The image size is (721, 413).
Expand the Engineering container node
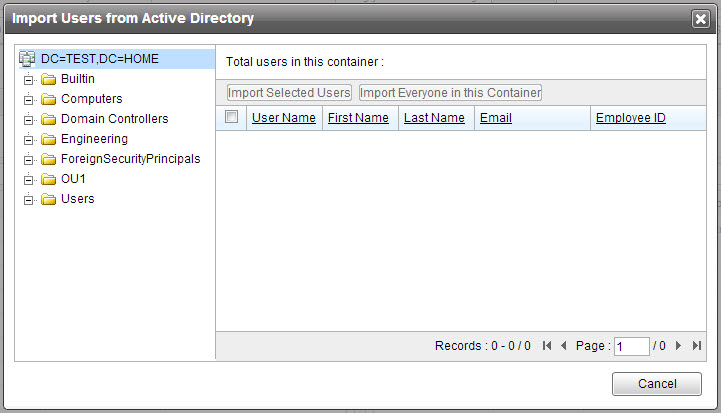(30, 139)
